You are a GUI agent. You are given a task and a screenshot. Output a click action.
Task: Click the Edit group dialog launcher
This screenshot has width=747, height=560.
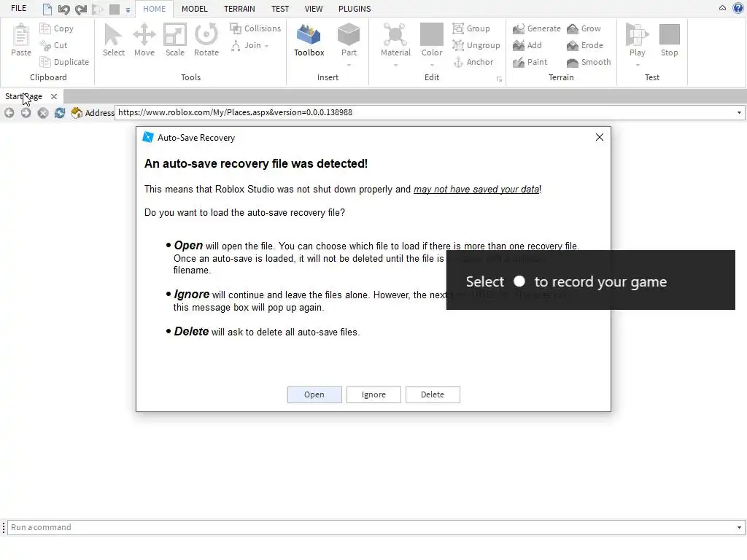tap(499, 79)
